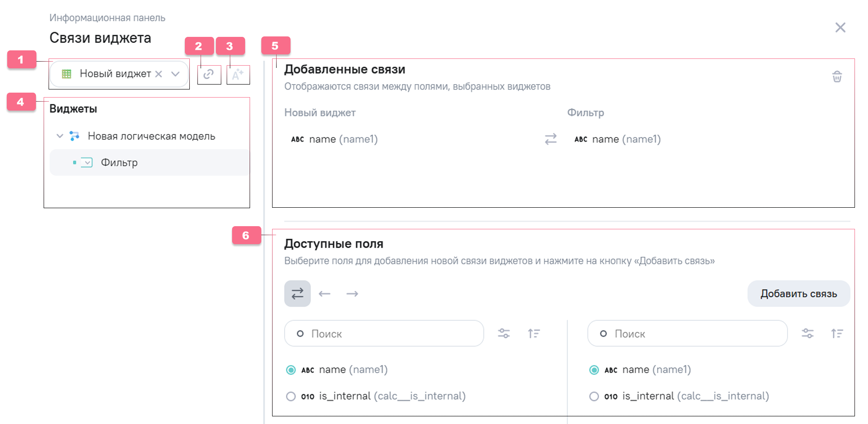Viewport: 868px width, 424px height.
Task: Focus the left Поиск search field
Action: 384,333
